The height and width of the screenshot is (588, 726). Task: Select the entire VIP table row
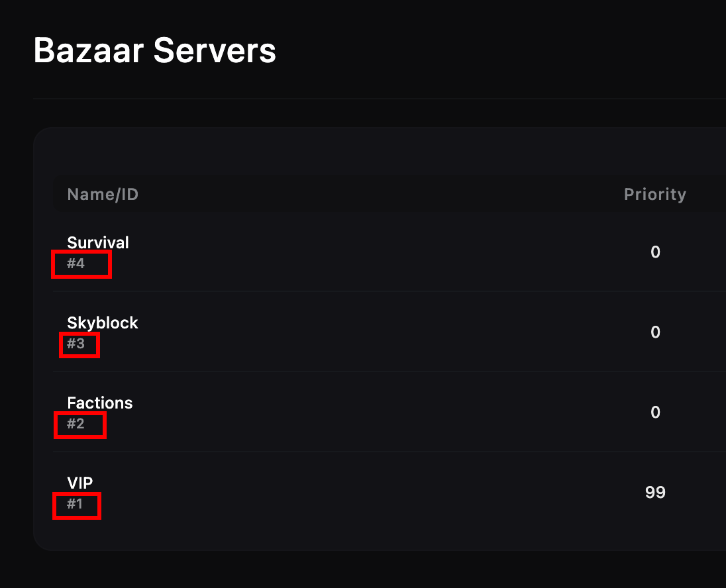tap(371, 492)
